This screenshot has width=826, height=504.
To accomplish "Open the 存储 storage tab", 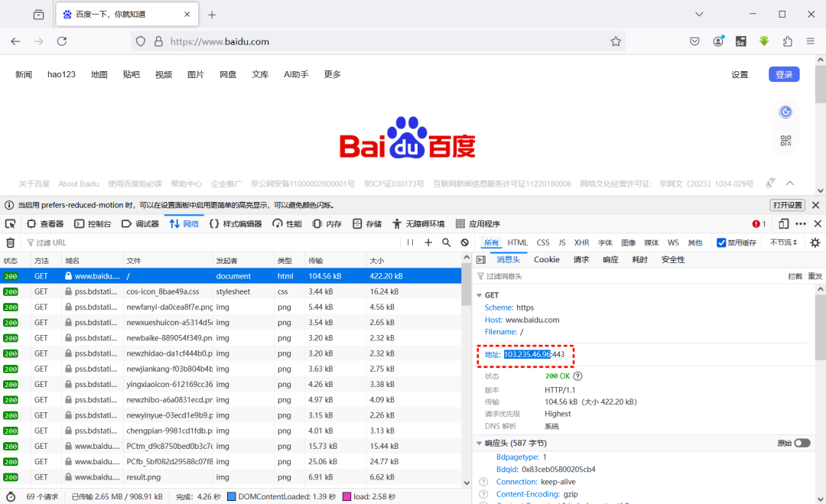I will click(x=367, y=224).
